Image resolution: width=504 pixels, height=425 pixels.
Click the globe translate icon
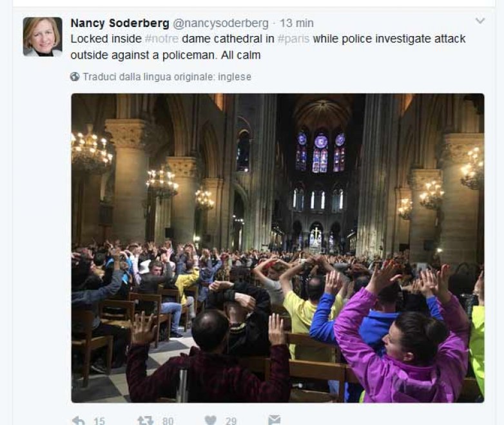75,77
